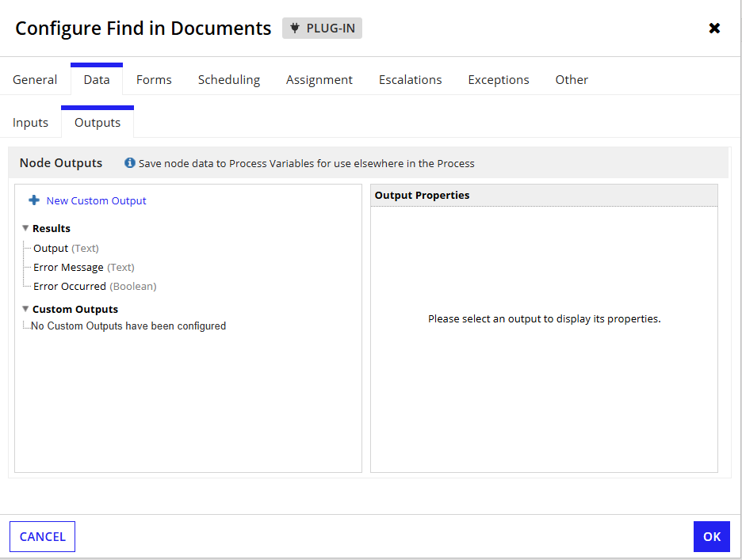This screenshot has width=742, height=560.
Task: Click the Node Outputs heading
Action: pyautogui.click(x=60, y=162)
